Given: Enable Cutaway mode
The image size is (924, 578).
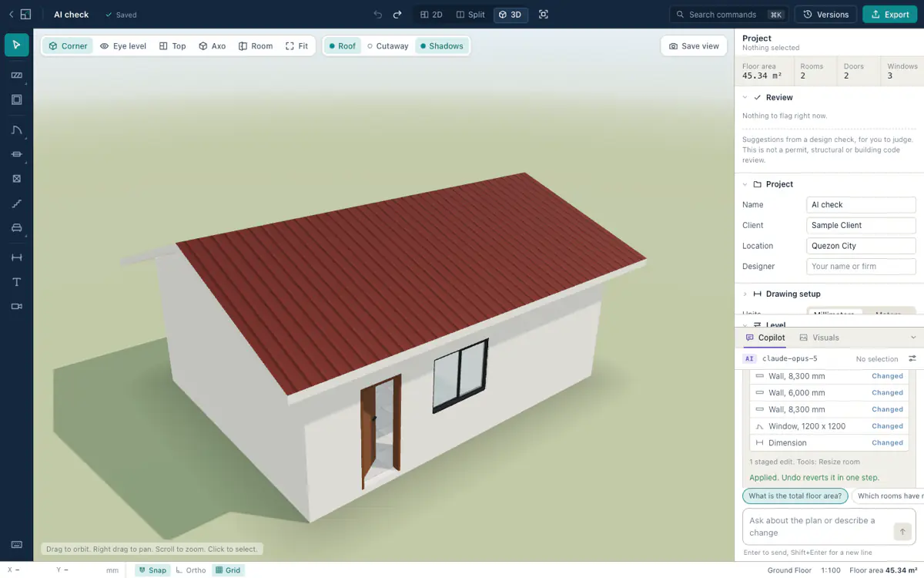Looking at the screenshot, I should pos(388,46).
